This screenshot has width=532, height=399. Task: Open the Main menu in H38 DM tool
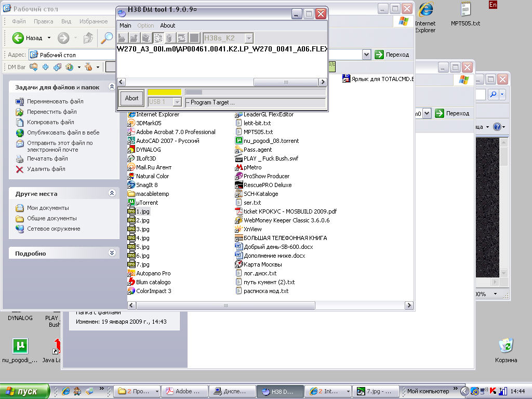click(125, 25)
